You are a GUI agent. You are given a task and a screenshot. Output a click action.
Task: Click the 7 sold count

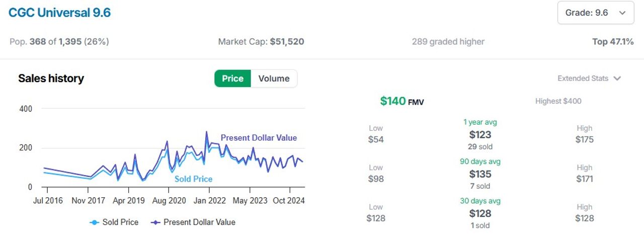[480, 186]
